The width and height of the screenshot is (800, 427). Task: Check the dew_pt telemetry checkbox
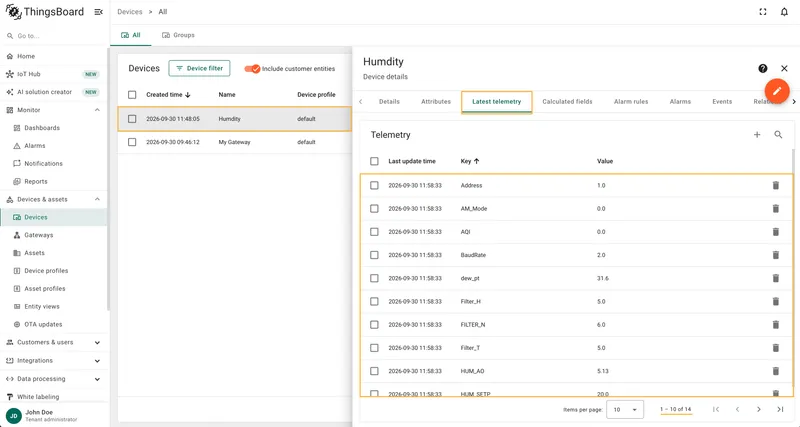374,278
